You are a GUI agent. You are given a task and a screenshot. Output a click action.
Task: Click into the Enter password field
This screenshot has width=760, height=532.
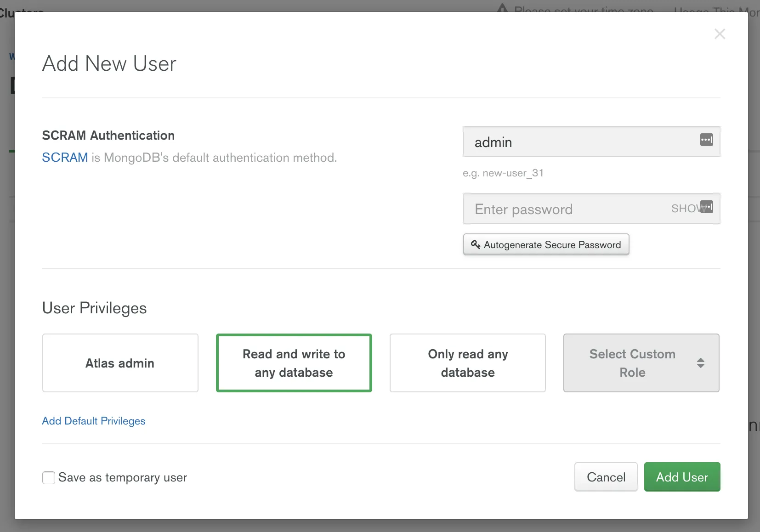(x=565, y=209)
